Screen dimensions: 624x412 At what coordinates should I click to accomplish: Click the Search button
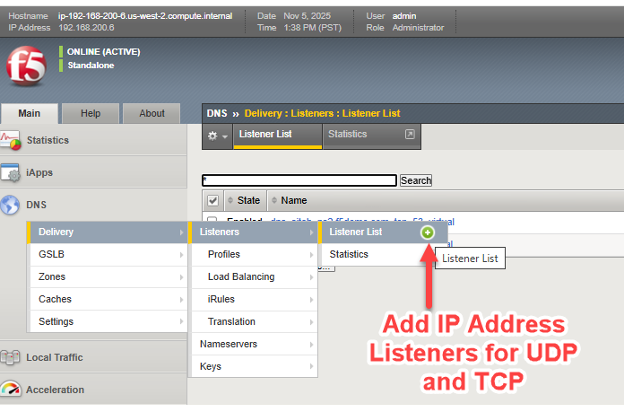(416, 180)
